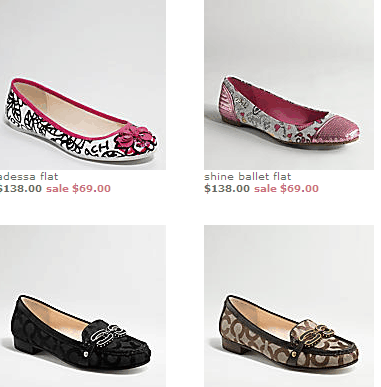The width and height of the screenshot is (381, 387).
Task: Select adessa flat sale $69.00 price
Action: 78,188
